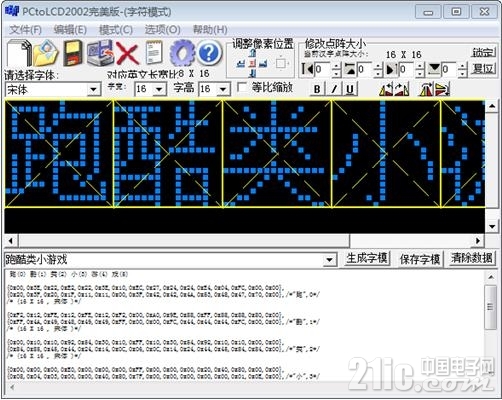
Task: Open the 字高 height dropdown
Action: 223,89
